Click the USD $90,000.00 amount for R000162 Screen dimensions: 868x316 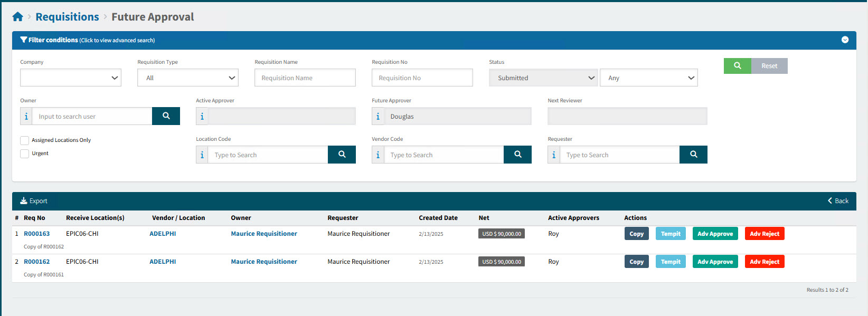pyautogui.click(x=502, y=262)
